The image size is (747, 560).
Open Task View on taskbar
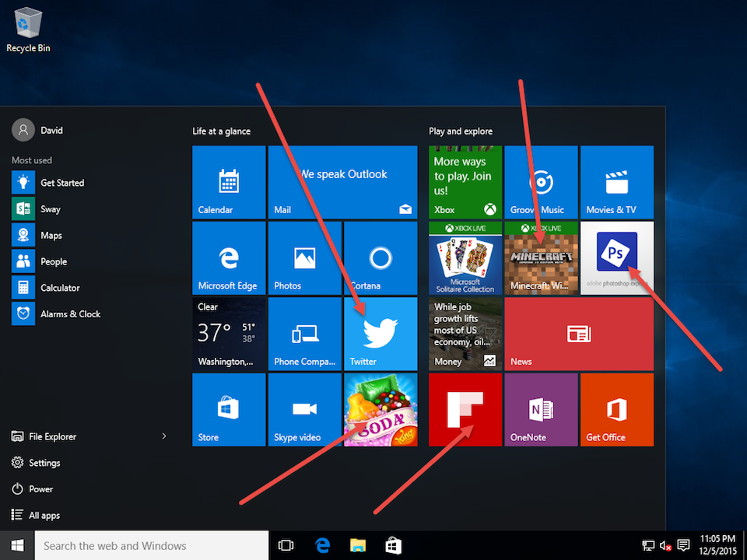pyautogui.click(x=286, y=545)
